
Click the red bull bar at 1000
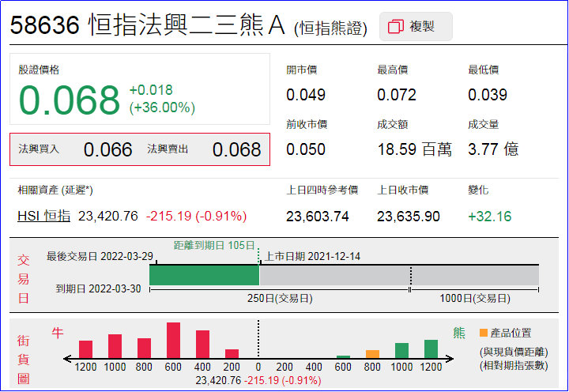[115, 346]
